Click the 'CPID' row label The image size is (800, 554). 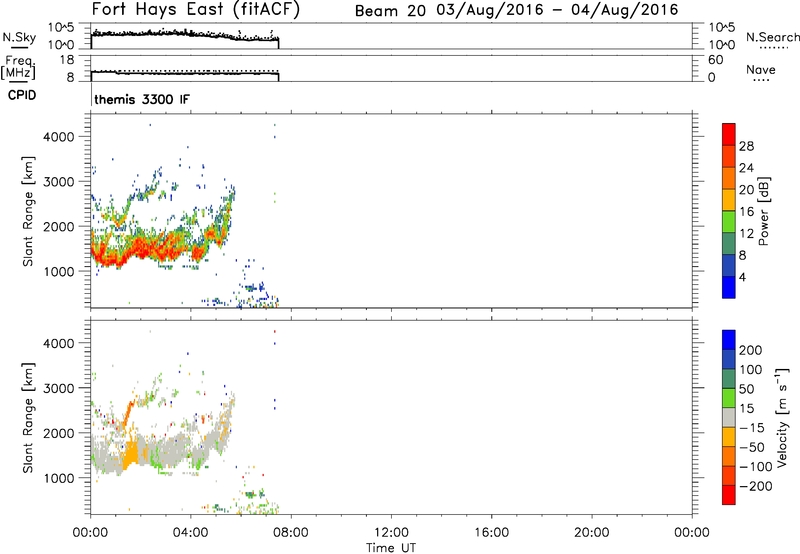22,95
